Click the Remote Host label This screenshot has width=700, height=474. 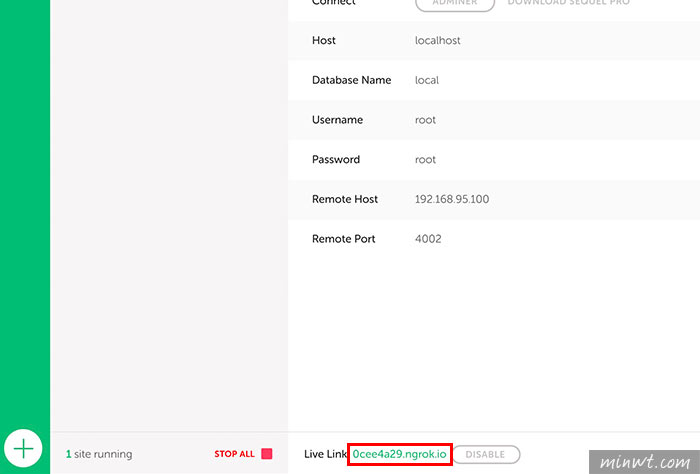point(345,199)
